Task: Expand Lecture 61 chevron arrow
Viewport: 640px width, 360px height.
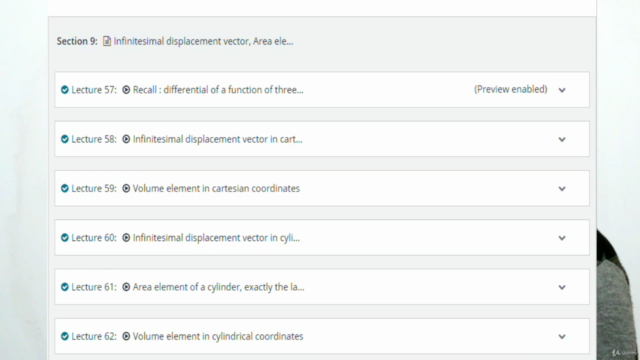Action: (x=562, y=287)
